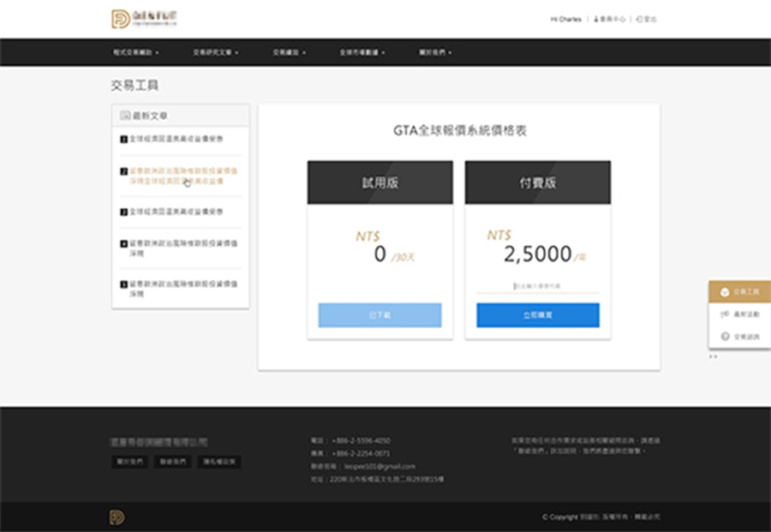Screen dimensions: 771x532
Task: Click the "Hi Charles" greeting text
Action: pyautogui.click(x=565, y=19)
